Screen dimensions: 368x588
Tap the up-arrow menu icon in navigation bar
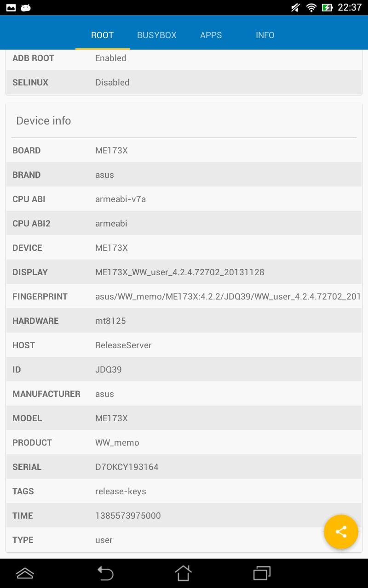pos(25,573)
